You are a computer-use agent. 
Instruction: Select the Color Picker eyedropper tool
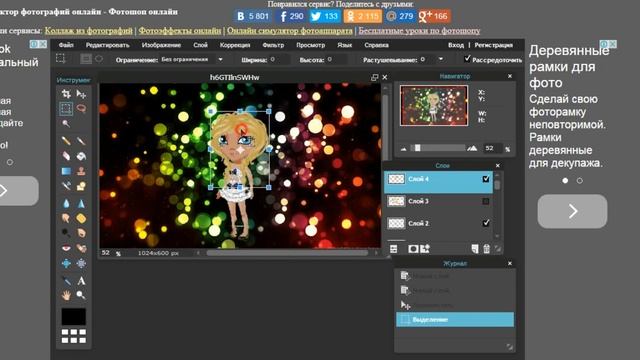(66, 281)
